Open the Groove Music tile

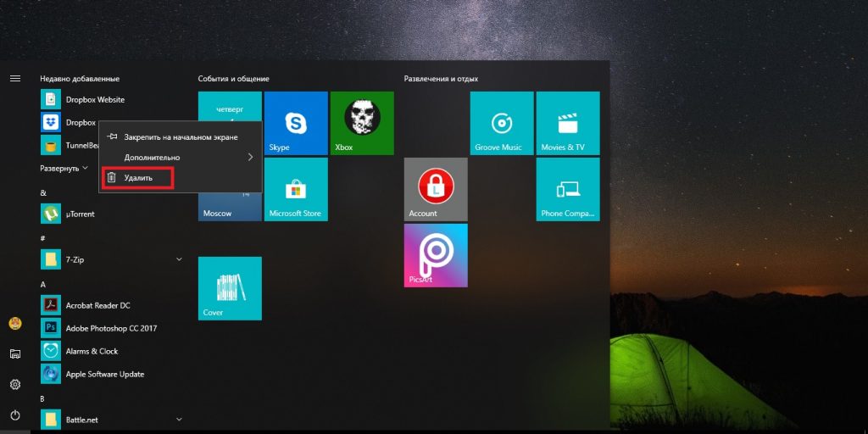502,124
